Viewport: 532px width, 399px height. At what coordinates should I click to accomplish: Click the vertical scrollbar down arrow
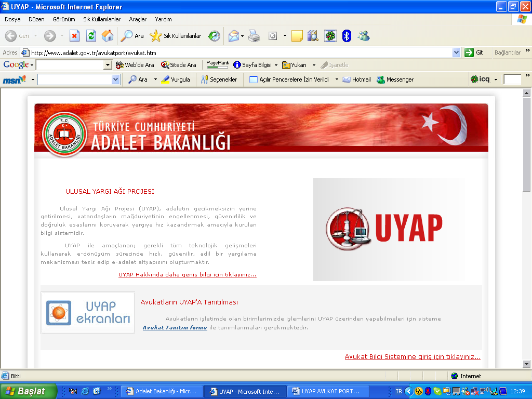527,364
